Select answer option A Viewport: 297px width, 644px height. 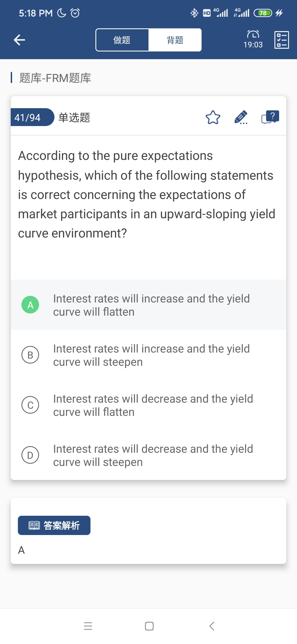tap(30, 305)
